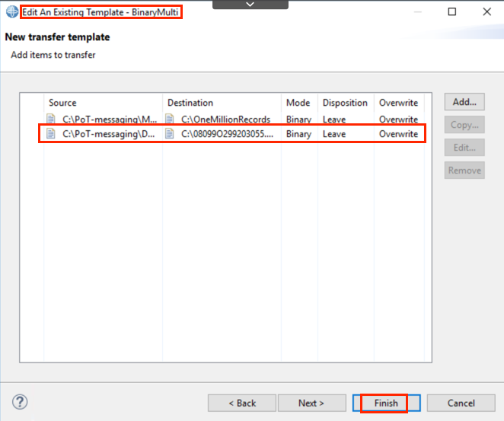Click the disabled Copy... button
The image size is (504, 421).
pyautogui.click(x=464, y=125)
